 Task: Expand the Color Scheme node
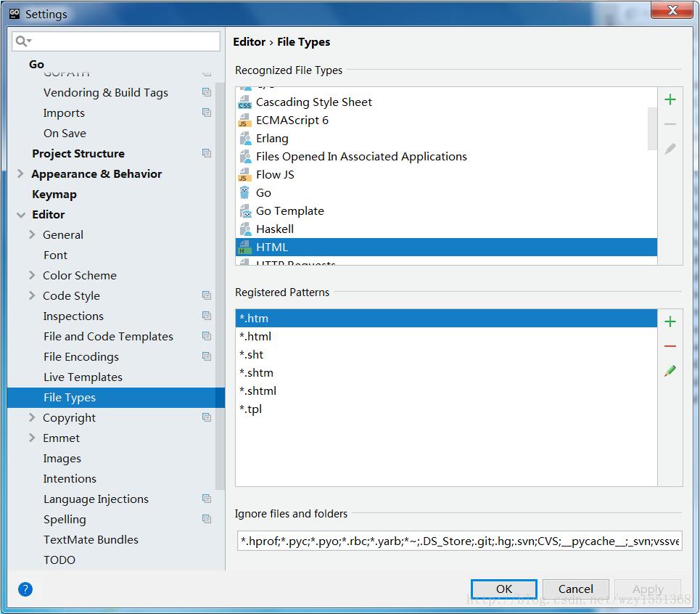click(x=32, y=275)
